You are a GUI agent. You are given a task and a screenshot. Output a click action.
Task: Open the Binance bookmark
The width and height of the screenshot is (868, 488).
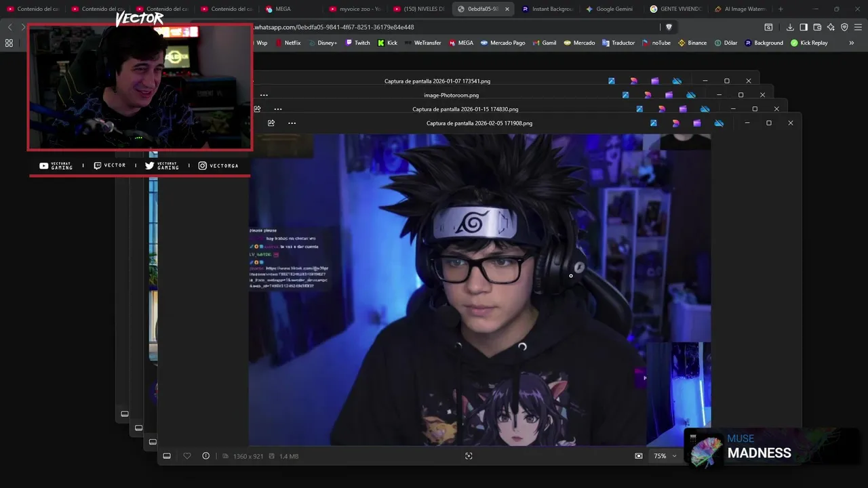692,43
